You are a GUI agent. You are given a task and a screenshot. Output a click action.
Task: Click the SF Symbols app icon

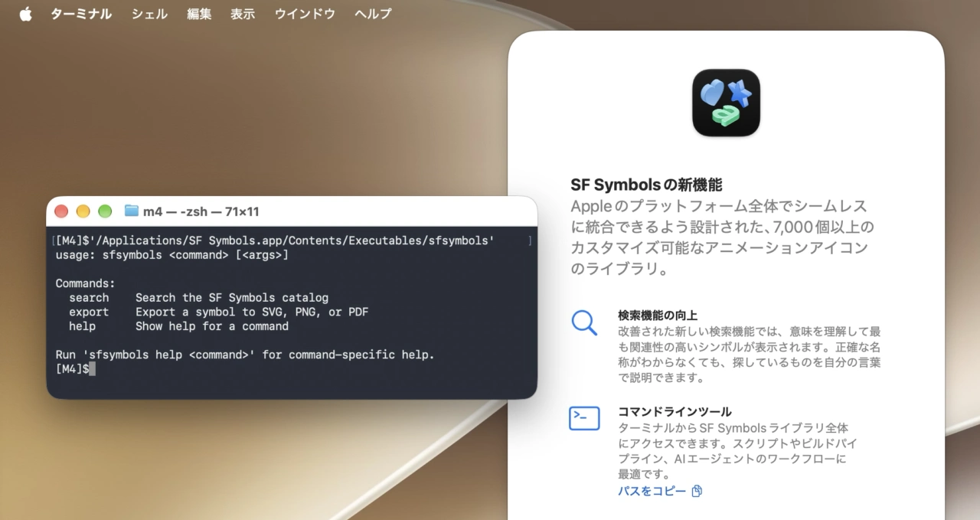[x=726, y=103]
